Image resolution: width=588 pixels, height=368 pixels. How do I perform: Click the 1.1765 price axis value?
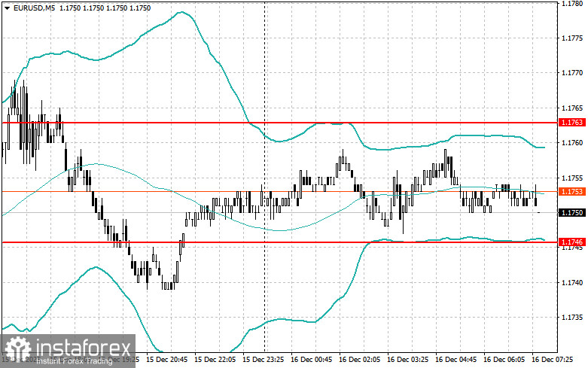click(572, 108)
